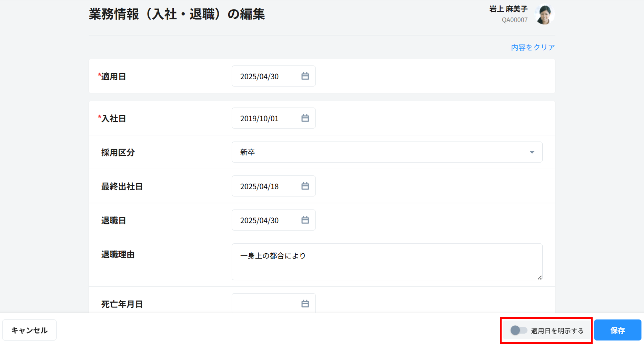Open calendar picker for 入社日 field

coord(305,118)
